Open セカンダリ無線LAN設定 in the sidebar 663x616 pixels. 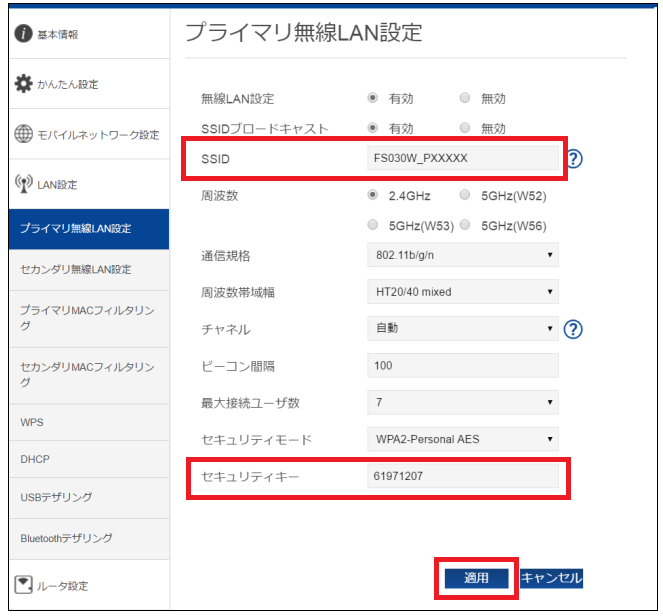point(76,270)
